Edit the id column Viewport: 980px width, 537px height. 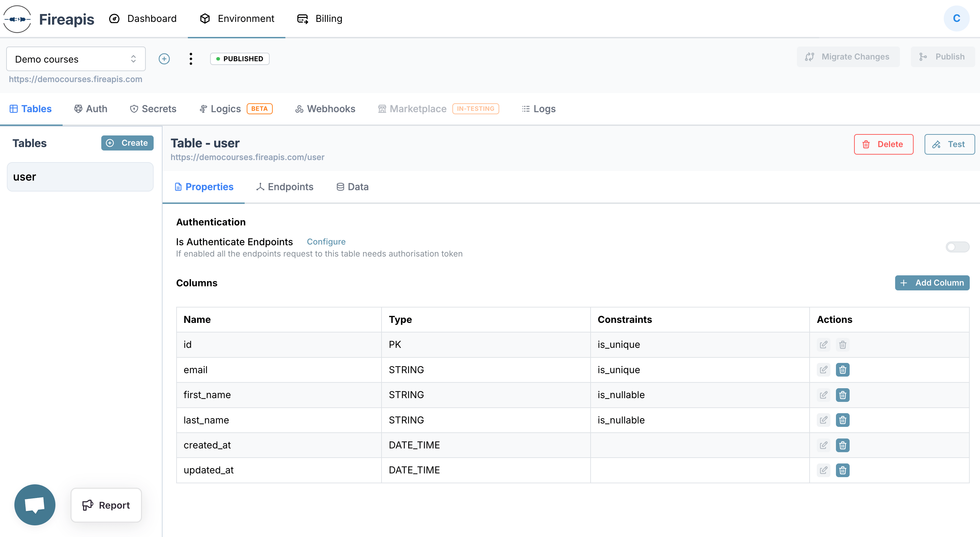pos(823,344)
